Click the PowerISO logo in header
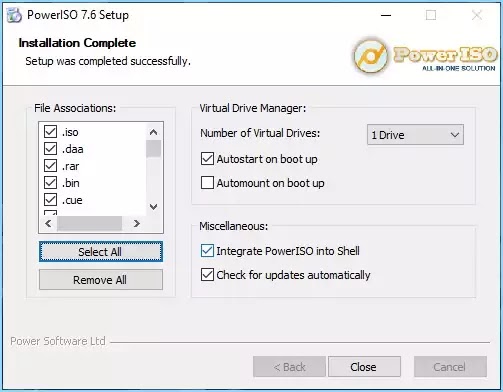Viewport: 503px width, 392px height. pos(425,55)
